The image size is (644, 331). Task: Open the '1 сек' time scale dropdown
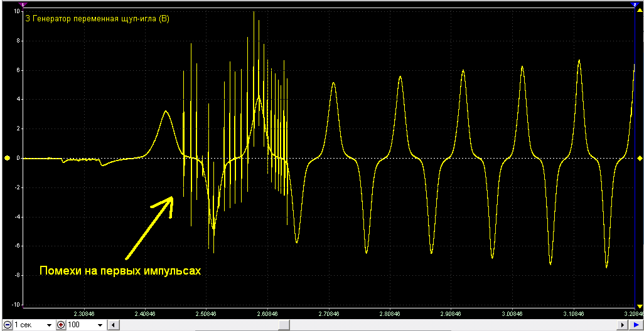[50, 325]
